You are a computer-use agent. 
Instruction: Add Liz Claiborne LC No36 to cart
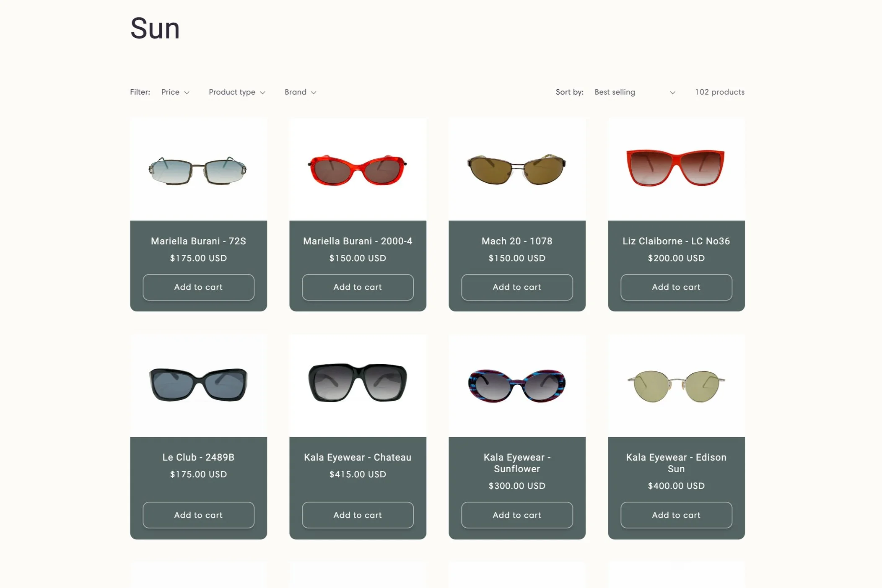pos(676,287)
